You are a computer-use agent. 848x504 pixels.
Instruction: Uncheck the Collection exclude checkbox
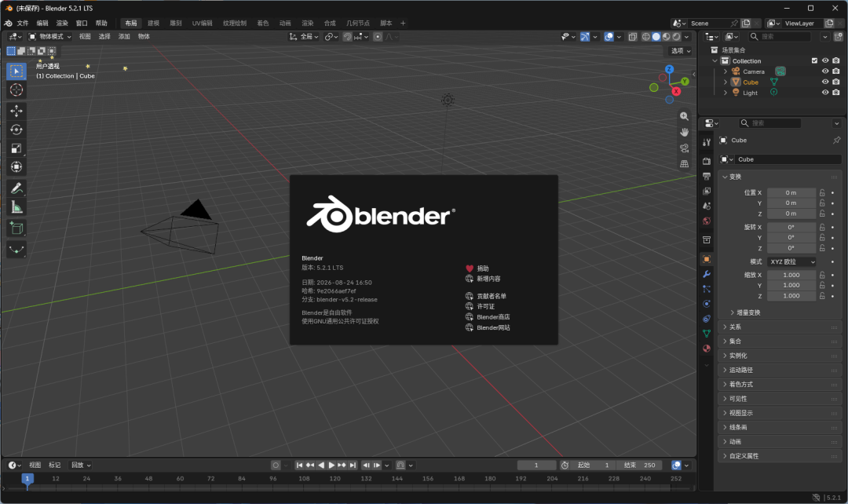(x=814, y=60)
